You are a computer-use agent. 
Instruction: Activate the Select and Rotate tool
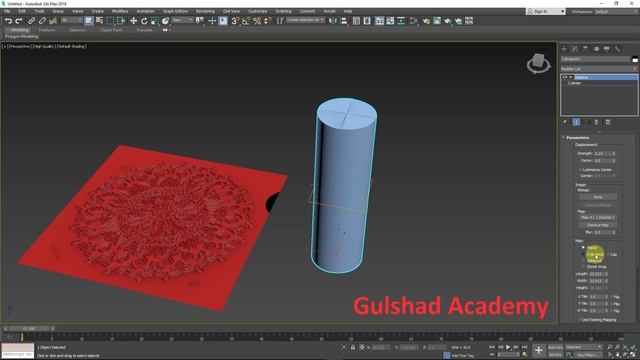click(x=144, y=21)
